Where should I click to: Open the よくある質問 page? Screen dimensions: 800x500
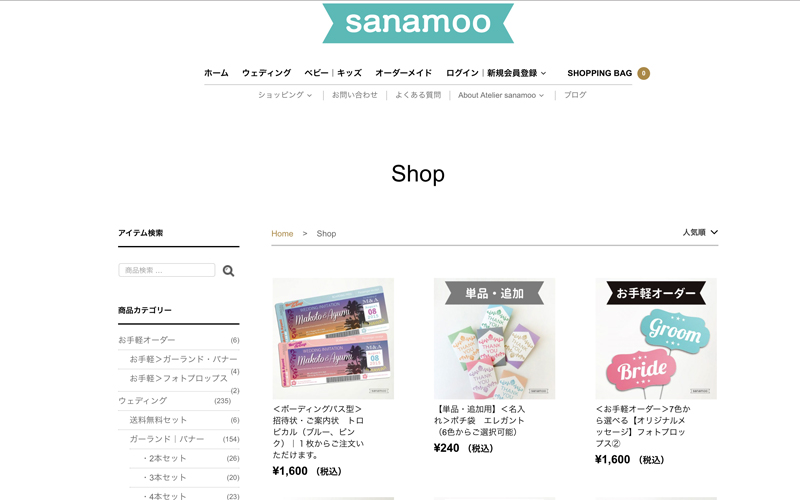click(x=418, y=95)
